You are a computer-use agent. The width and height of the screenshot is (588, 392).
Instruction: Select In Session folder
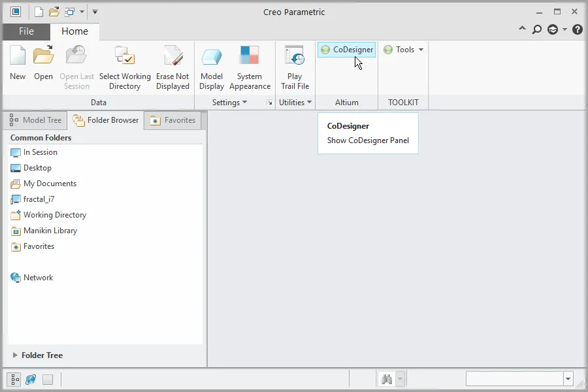coord(34,152)
